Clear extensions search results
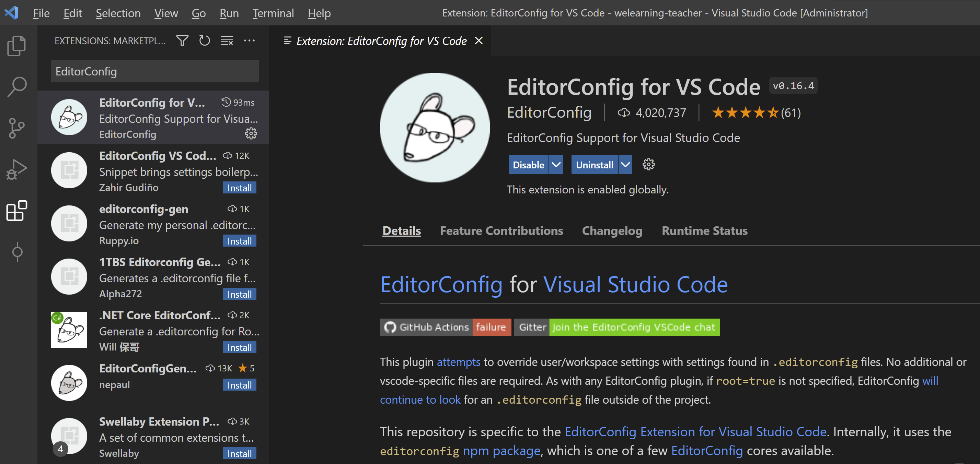Screen dimensions: 980x464 pos(227,41)
